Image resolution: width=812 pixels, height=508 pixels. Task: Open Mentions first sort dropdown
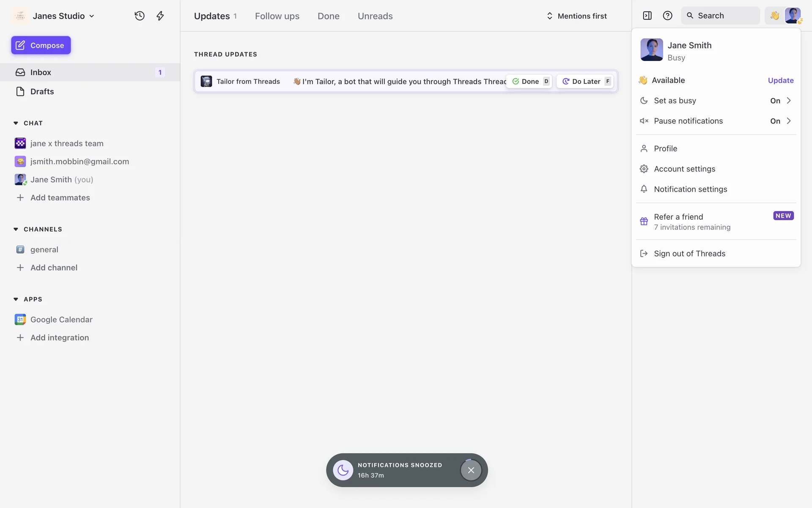coord(576,16)
